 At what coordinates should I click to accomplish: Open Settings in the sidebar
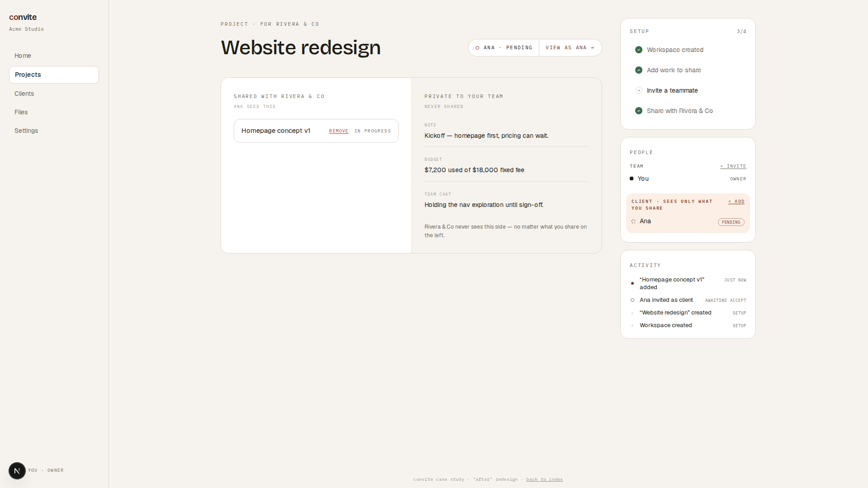pyautogui.click(x=54, y=131)
